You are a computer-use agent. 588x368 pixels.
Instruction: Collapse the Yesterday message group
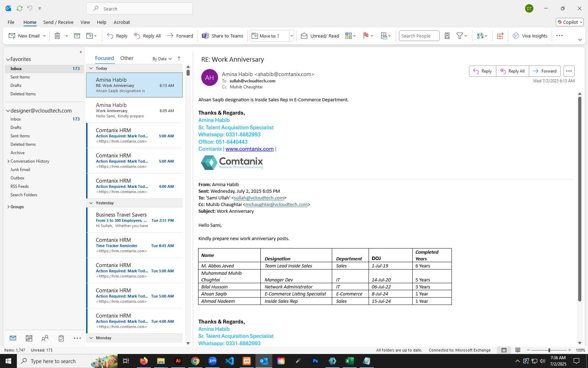coord(91,203)
